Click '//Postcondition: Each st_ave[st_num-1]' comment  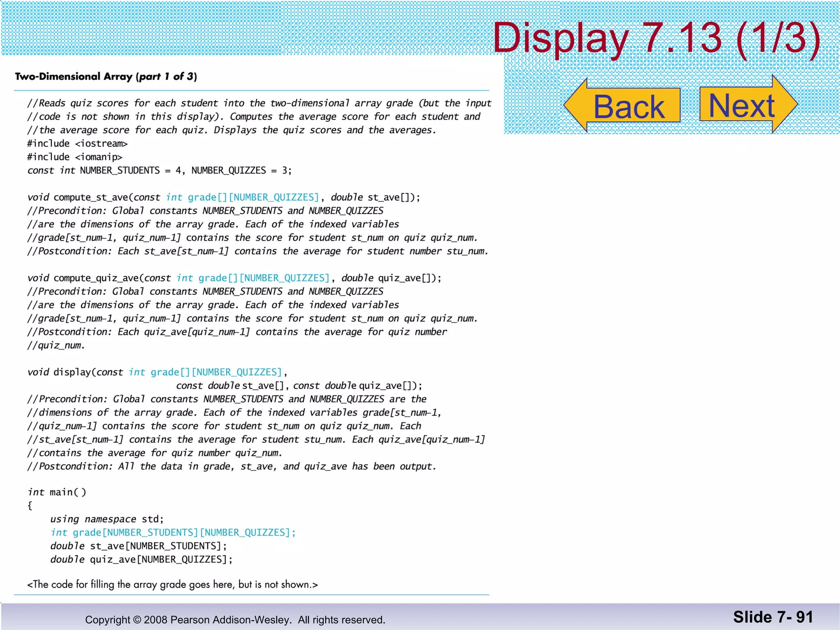(x=258, y=251)
